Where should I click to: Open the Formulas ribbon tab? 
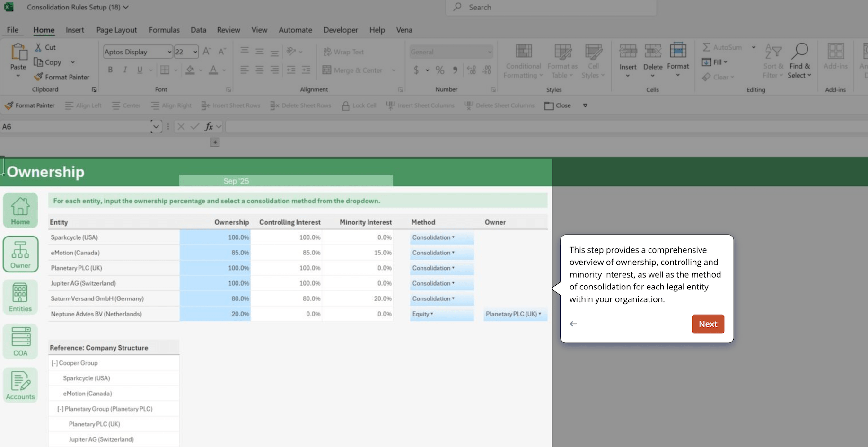pyautogui.click(x=164, y=30)
